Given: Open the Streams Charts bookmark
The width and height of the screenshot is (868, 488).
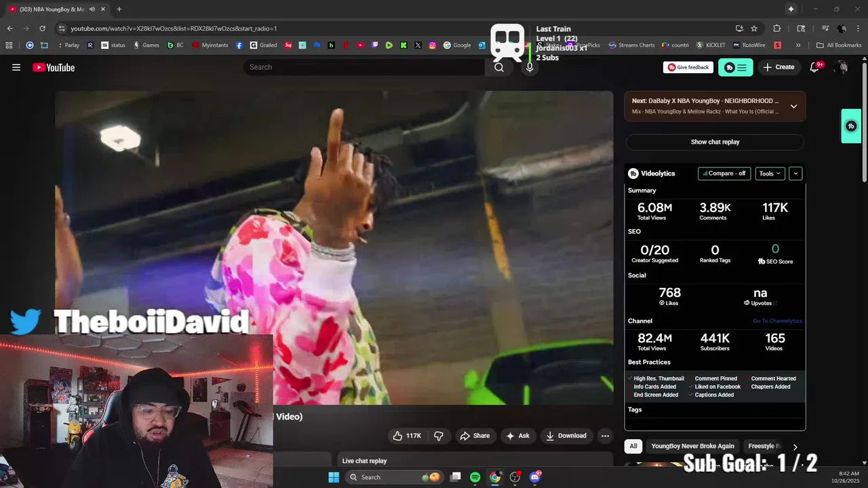Looking at the screenshot, I should pyautogui.click(x=631, y=45).
